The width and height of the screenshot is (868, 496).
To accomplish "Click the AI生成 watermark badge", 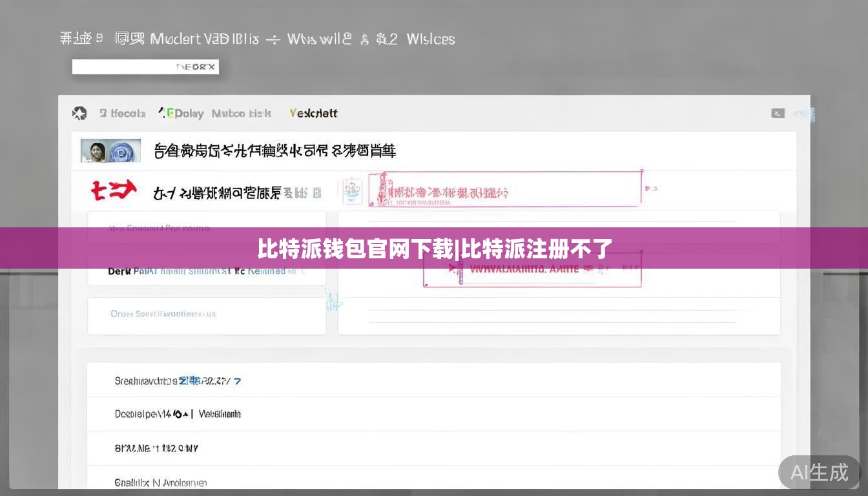I will click(820, 473).
